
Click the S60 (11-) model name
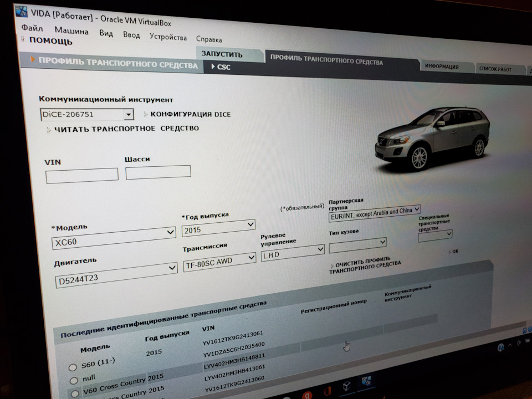pos(99,364)
